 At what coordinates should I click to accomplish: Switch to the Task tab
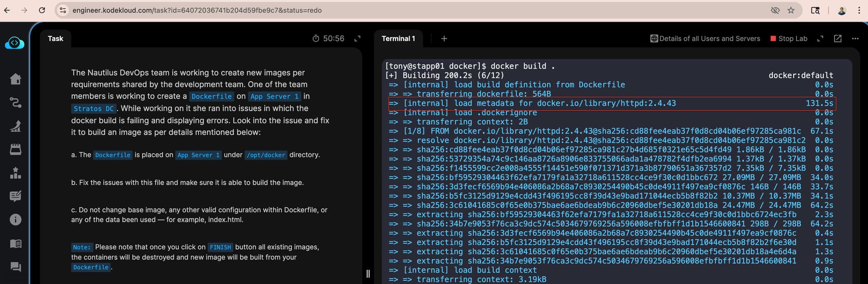[56, 38]
